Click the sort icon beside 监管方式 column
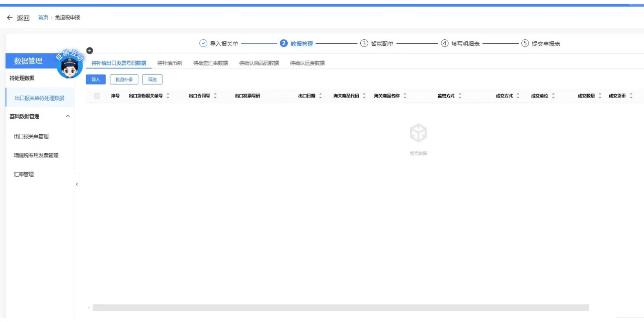 (459, 96)
